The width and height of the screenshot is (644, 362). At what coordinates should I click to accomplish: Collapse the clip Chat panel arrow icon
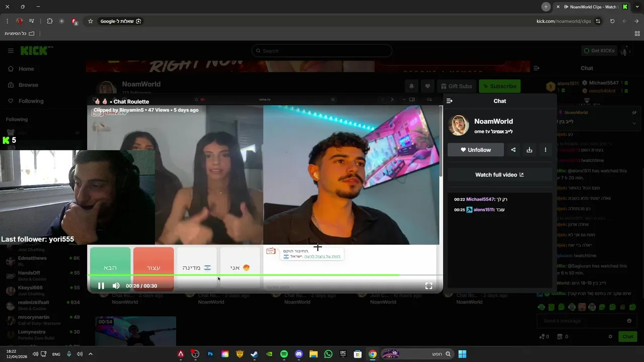(x=449, y=101)
